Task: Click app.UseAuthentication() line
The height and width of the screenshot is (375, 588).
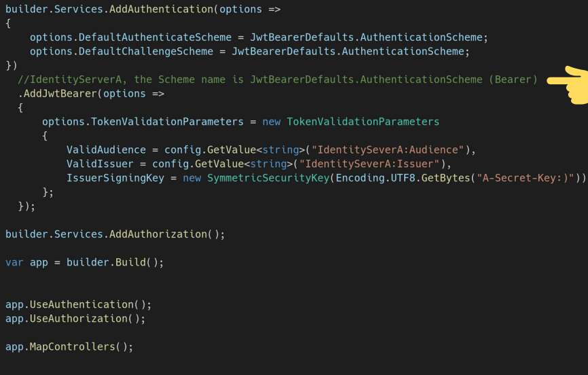Action: (78, 304)
